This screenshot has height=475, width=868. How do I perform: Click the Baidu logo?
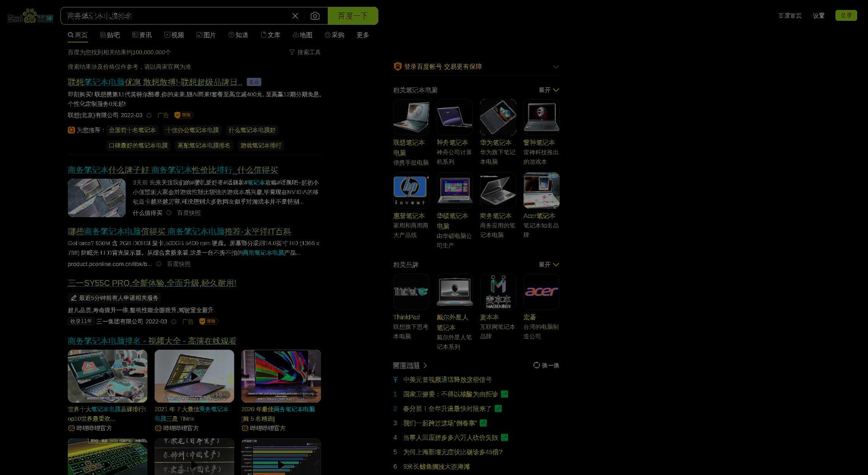(x=30, y=16)
